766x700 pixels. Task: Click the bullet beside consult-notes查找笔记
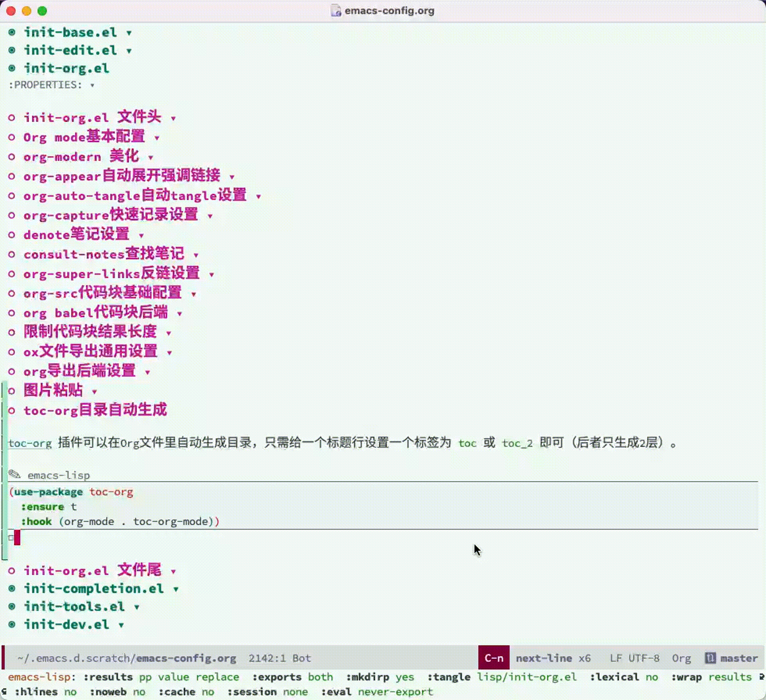[x=12, y=254]
